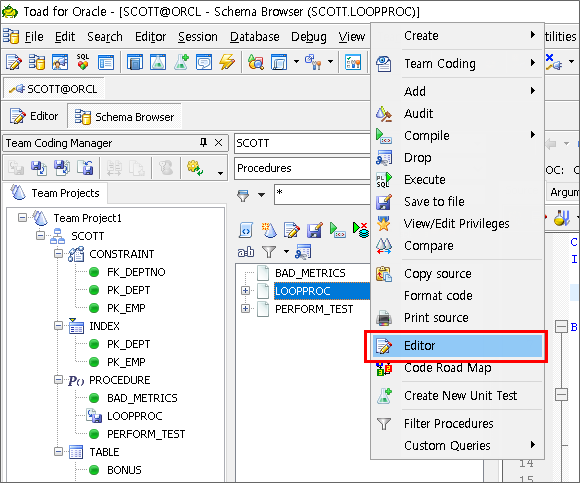Choose Filter Procedures menu entry
Viewport: 580px width, 483px height.
(x=457, y=423)
